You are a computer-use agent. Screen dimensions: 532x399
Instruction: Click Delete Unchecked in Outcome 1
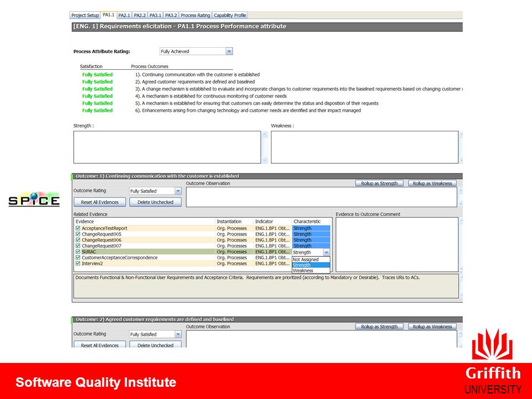155,202
